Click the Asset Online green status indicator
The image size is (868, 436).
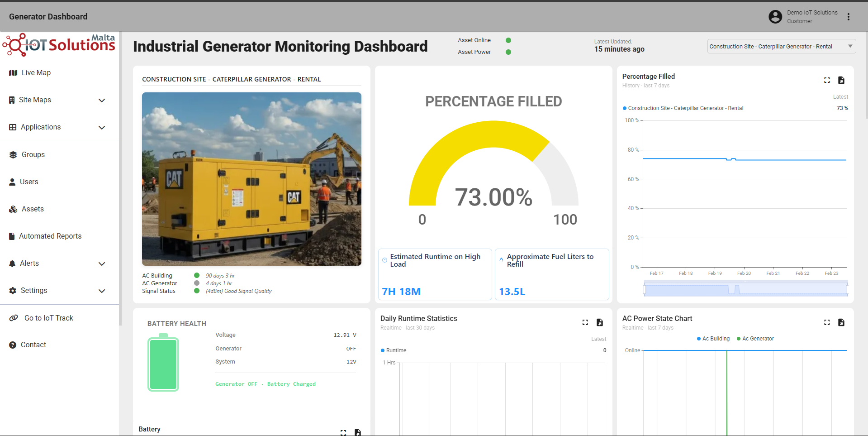click(508, 40)
